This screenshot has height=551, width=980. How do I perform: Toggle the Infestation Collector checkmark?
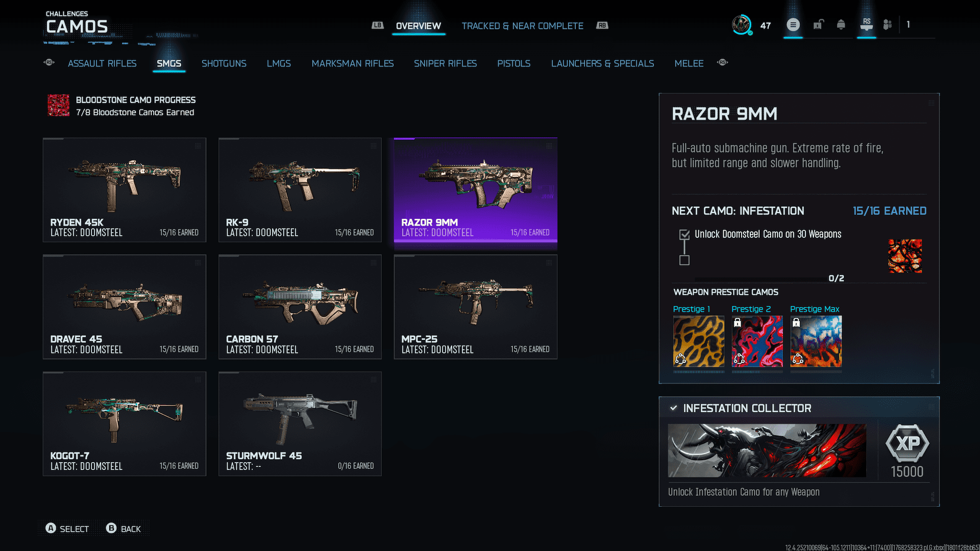click(673, 408)
